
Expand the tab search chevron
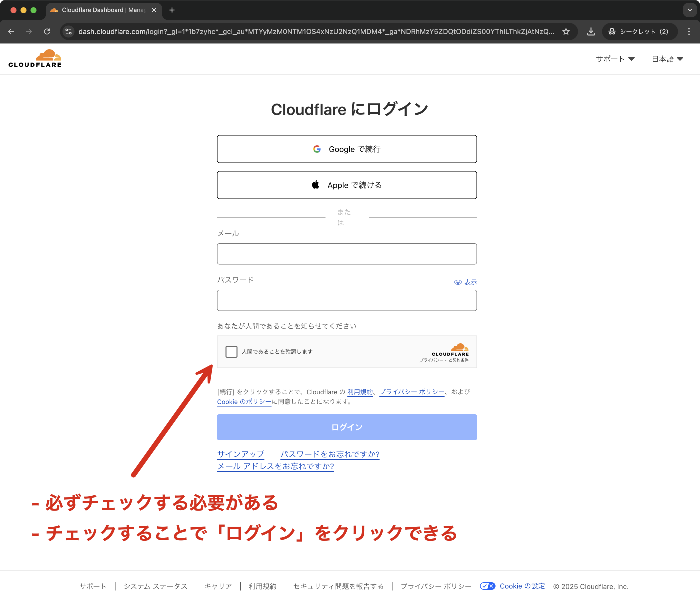click(x=690, y=10)
